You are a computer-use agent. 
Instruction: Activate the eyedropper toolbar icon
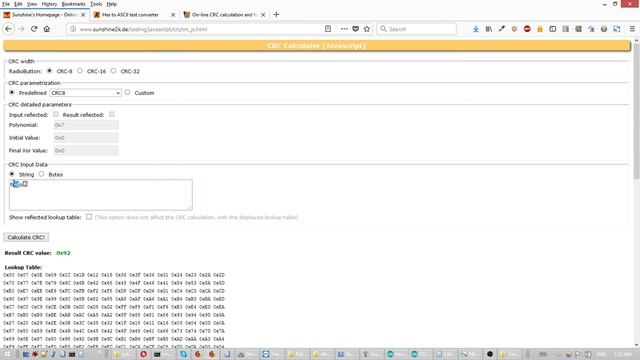pos(502,29)
